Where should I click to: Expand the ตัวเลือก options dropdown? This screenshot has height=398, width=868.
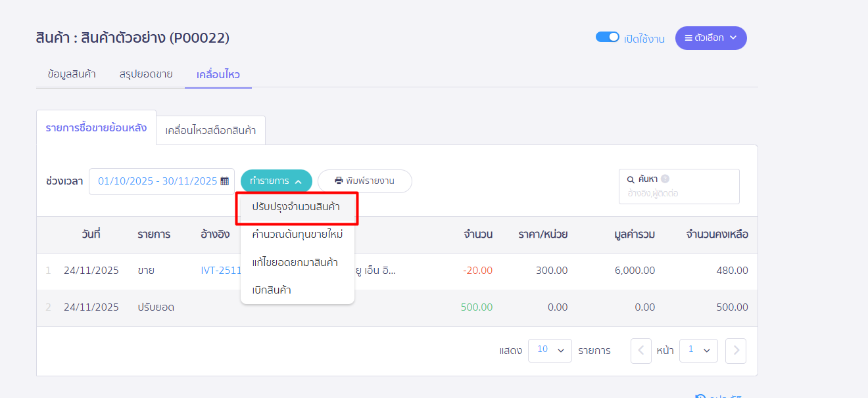click(711, 37)
